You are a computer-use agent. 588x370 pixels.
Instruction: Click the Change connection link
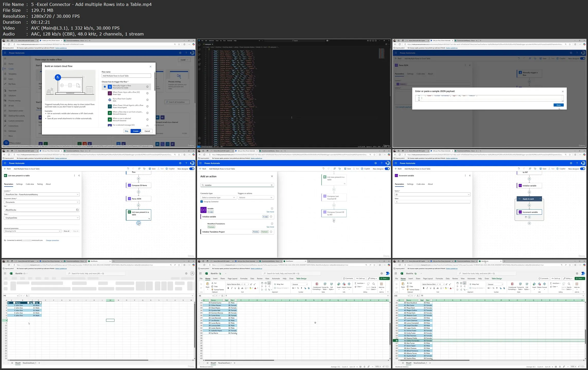pos(52,240)
